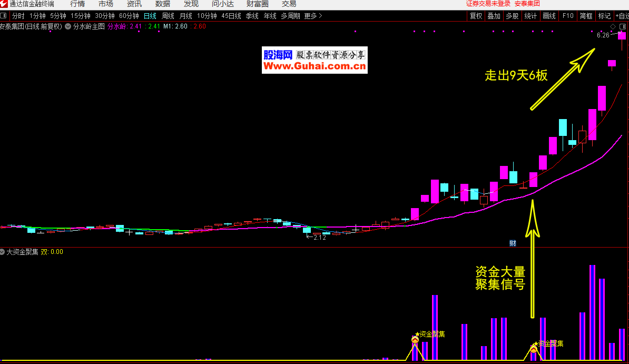Click the 证券交易未登录 login link
Viewport: 629px width, 364px height.
click(488, 4)
